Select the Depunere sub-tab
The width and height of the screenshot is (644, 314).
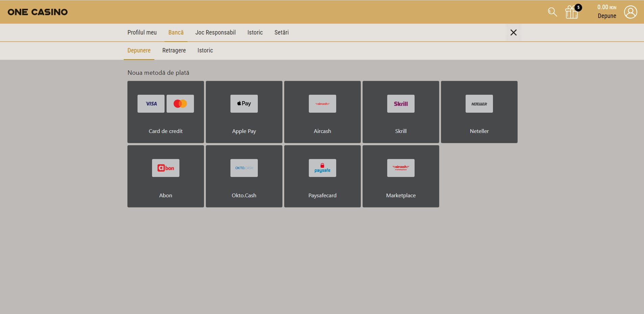(x=139, y=50)
